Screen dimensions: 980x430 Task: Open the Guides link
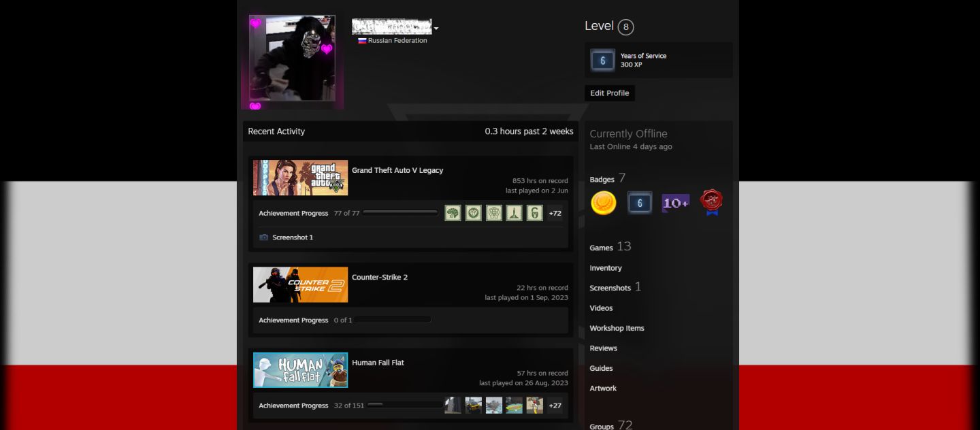[x=601, y=368]
